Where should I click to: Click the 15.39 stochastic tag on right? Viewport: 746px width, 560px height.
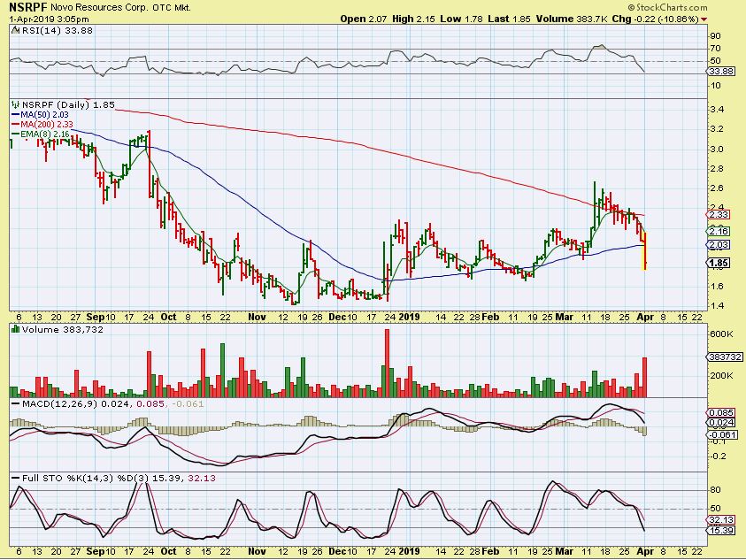pyautogui.click(x=721, y=530)
